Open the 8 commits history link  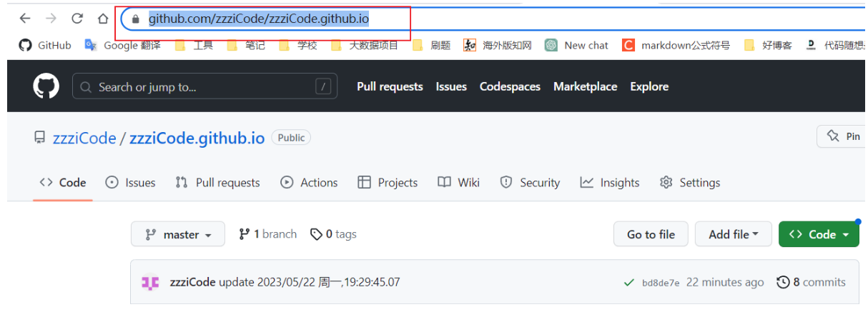[x=812, y=282]
